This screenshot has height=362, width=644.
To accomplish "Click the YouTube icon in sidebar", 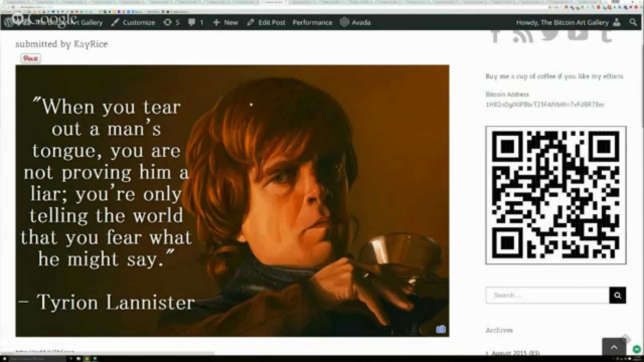I will [578, 34].
